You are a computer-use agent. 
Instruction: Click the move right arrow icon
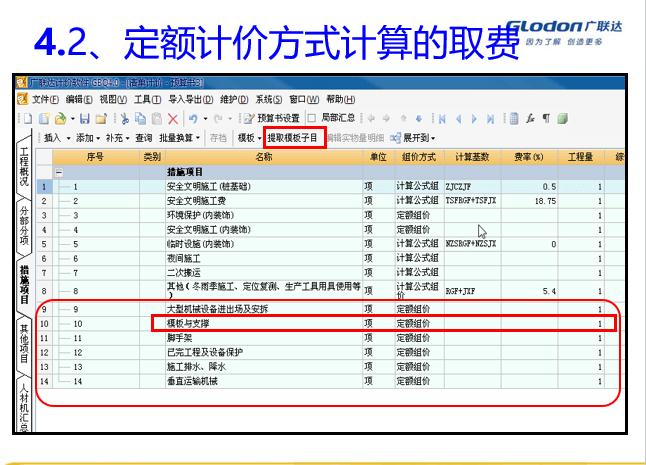point(386,119)
